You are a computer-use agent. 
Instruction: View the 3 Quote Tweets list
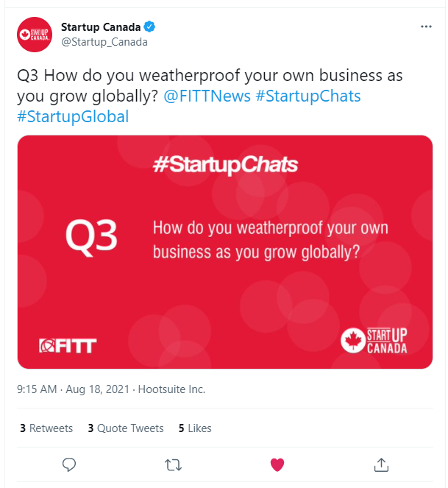click(x=124, y=428)
